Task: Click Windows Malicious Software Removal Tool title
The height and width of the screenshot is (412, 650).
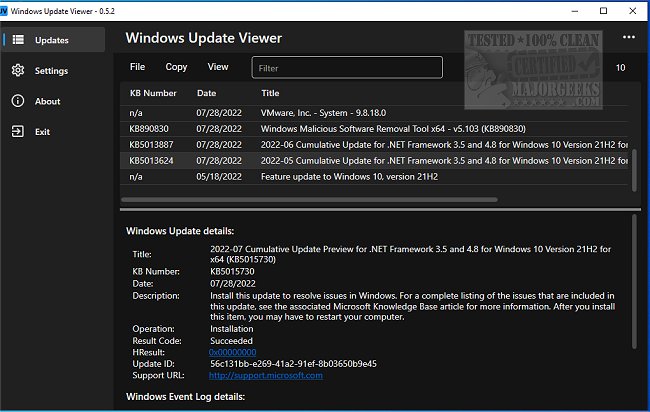Action: click(x=393, y=129)
